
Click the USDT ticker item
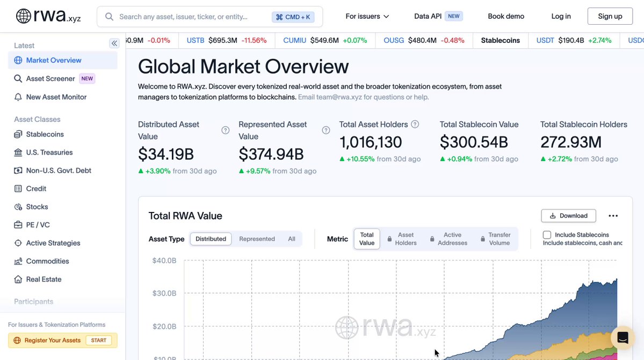point(574,41)
